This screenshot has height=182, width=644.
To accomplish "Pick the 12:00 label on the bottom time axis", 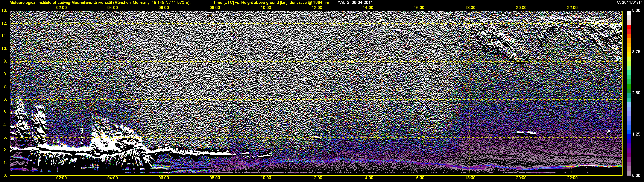I will click(x=317, y=178).
